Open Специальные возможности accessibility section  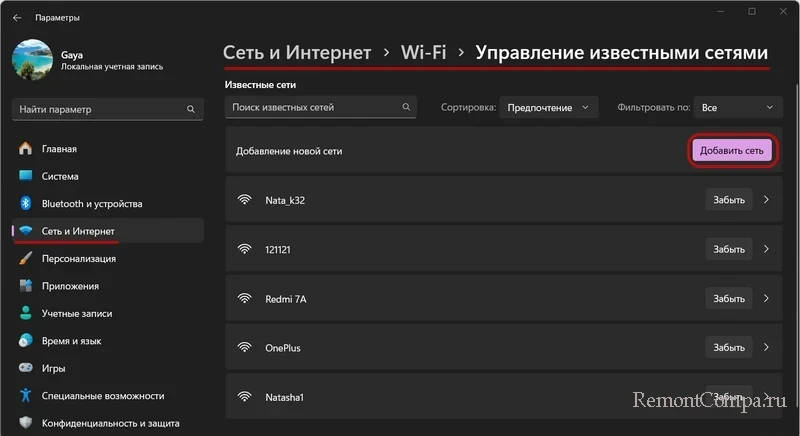click(102, 395)
